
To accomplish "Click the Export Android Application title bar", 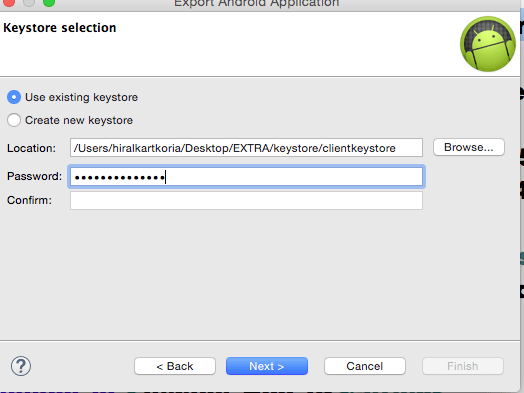I will pyautogui.click(x=257, y=3).
